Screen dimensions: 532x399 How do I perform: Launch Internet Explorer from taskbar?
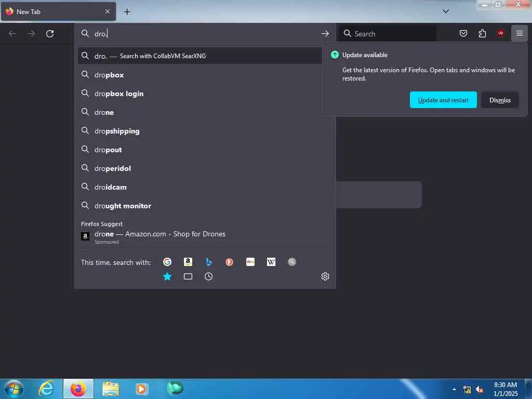[46, 389]
